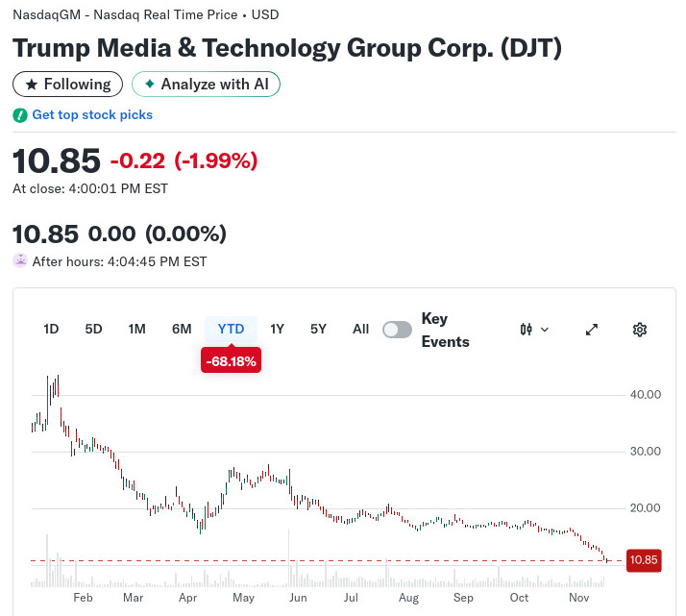Select the 1D time range
The height and width of the screenshot is (616, 686).
click(x=51, y=329)
